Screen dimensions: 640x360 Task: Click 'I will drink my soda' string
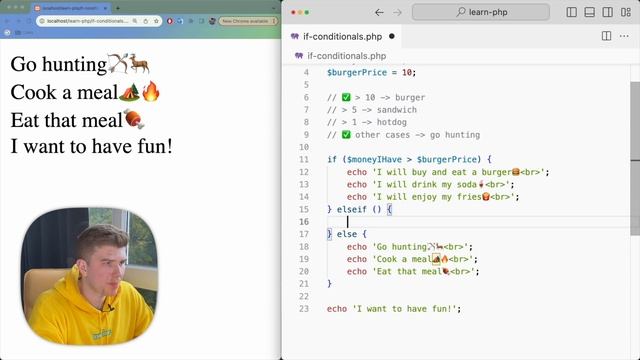pyautogui.click(x=442, y=184)
